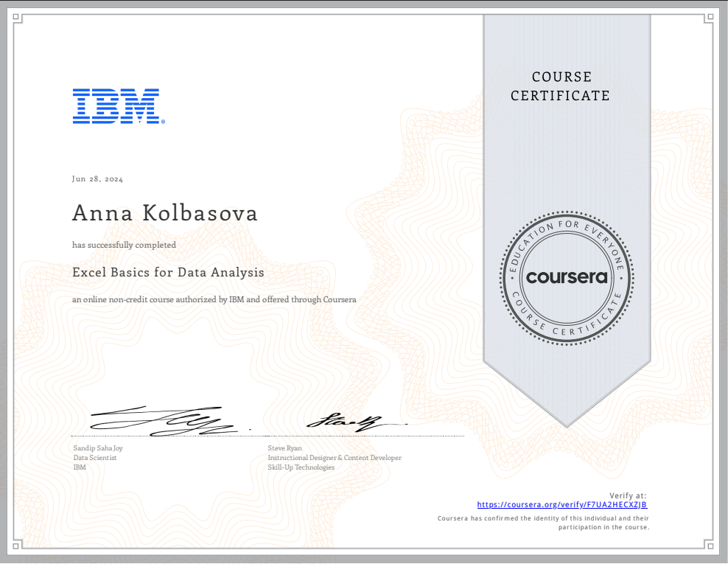
Task: Click the "Verify at:" label
Action: click(x=629, y=495)
